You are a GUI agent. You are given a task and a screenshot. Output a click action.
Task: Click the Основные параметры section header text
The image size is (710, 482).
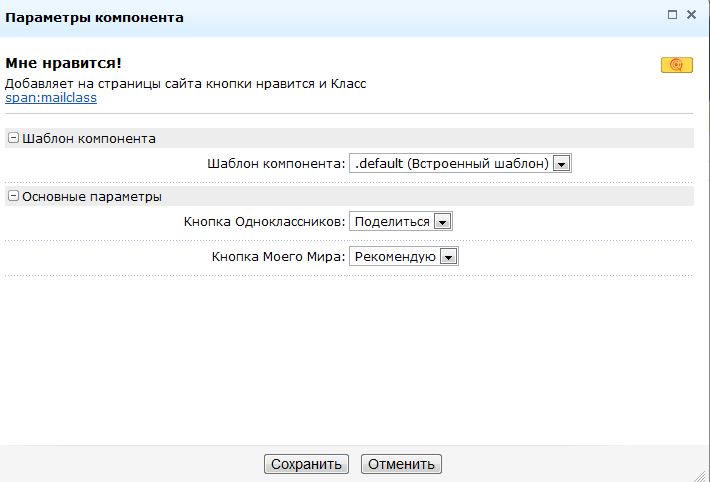click(91, 196)
